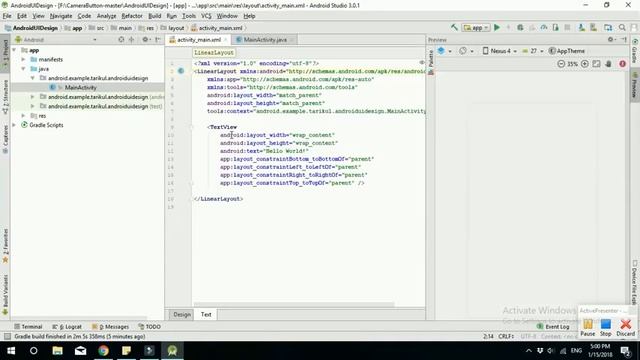Click the layout breadcrumb in the navigation bar
Screen dimensions: 640x360
click(172, 28)
